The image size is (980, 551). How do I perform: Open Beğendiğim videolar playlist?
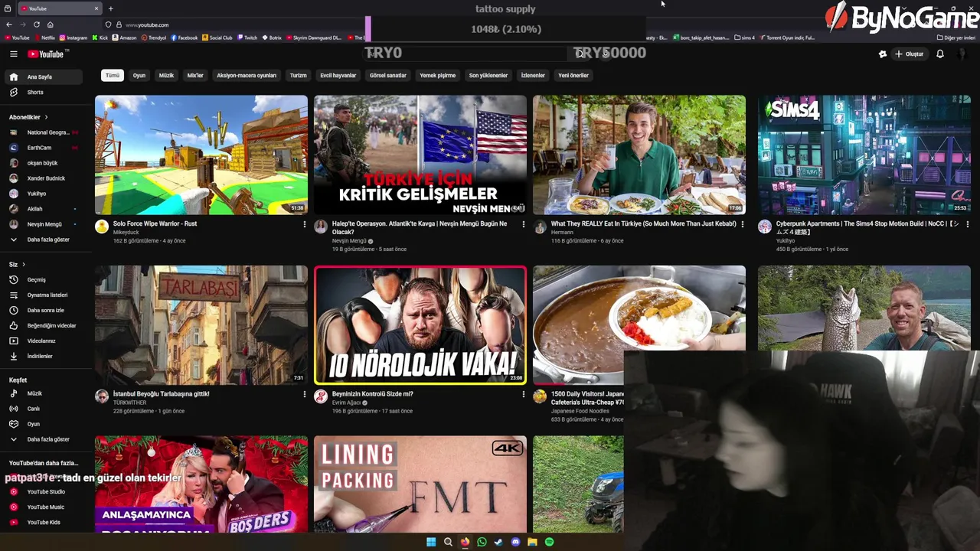point(51,326)
